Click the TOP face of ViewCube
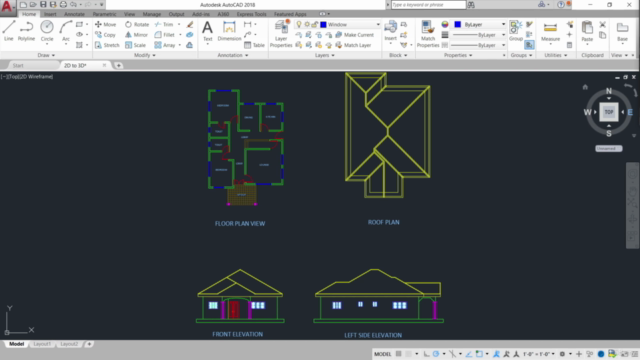640x360 pixels. pyautogui.click(x=609, y=112)
